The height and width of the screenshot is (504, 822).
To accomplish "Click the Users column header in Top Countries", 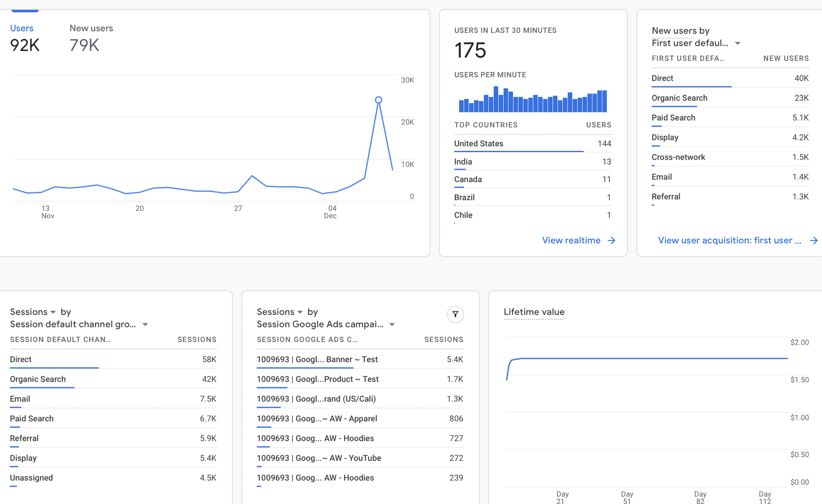I will pos(599,125).
